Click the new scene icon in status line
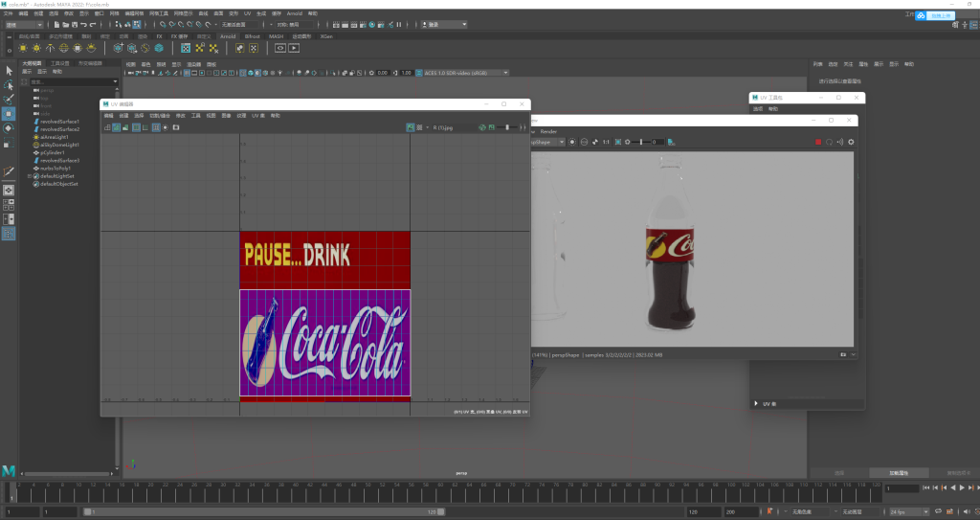980x520 pixels. [56, 24]
